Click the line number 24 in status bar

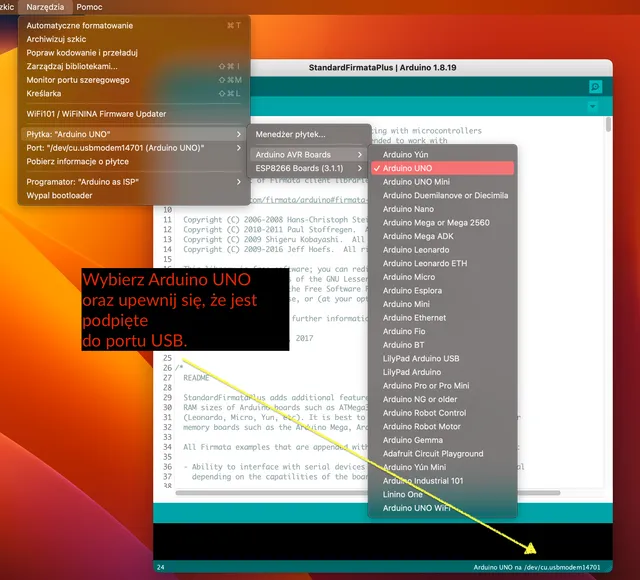[161, 567]
